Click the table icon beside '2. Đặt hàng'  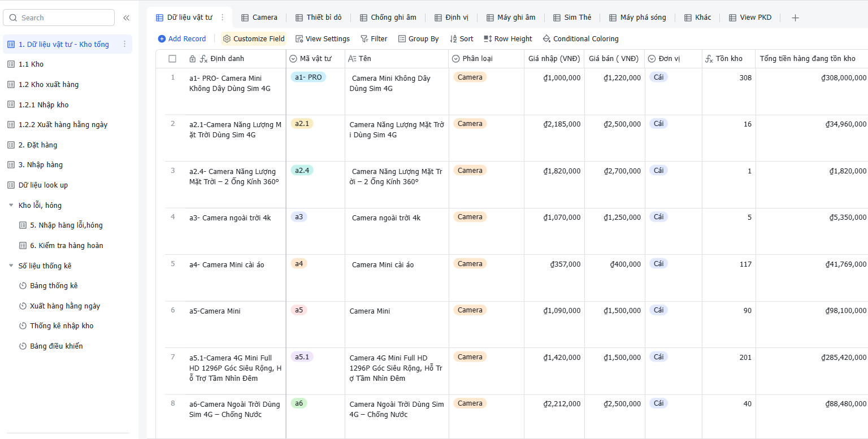[11, 145]
